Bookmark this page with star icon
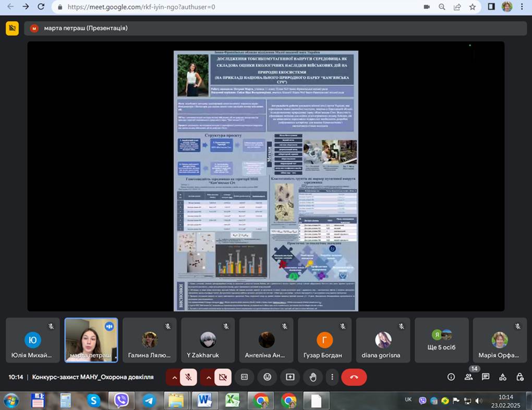The height and width of the screenshot is (410, 532). tap(472, 7)
